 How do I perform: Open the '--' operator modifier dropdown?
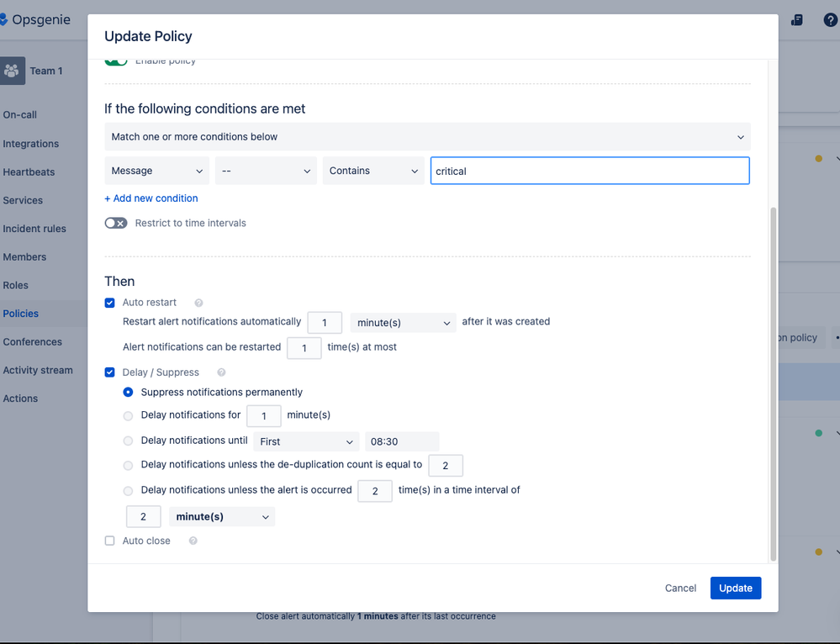266,171
